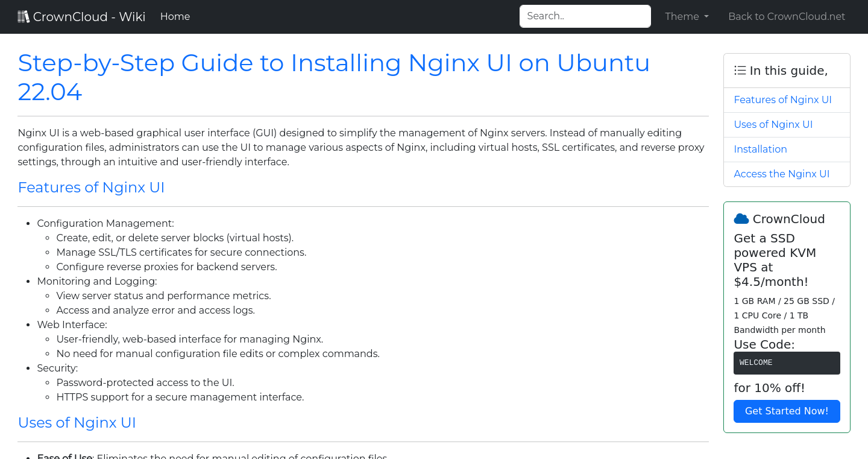
Task: Click the list icon beside "In this guide,"
Action: pos(740,70)
